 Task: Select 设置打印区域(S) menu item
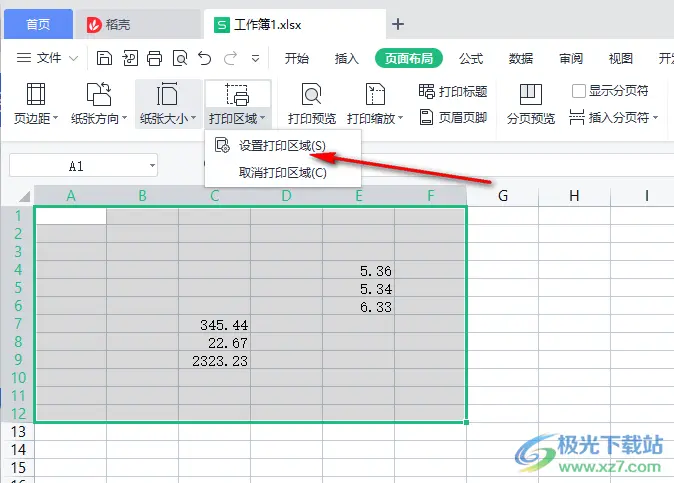[x=282, y=146]
